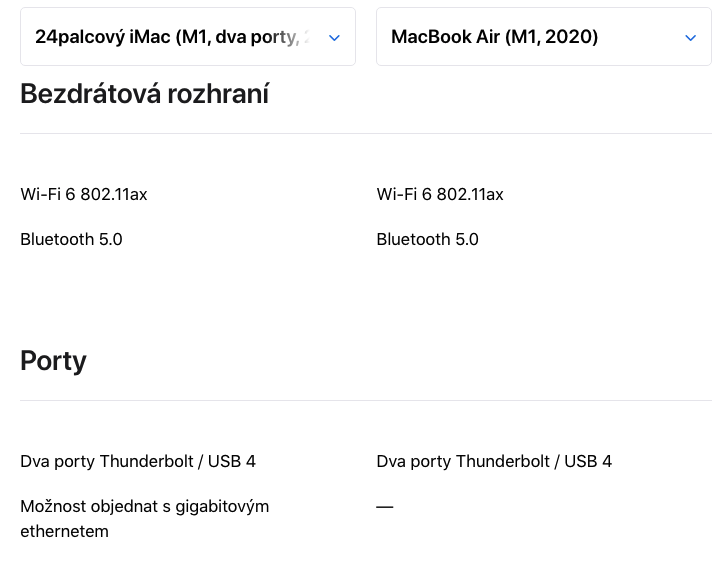The height and width of the screenshot is (561, 723).
Task: Select Wi-Fi 6 802.11ax in MacBook Air column
Action: click(440, 194)
